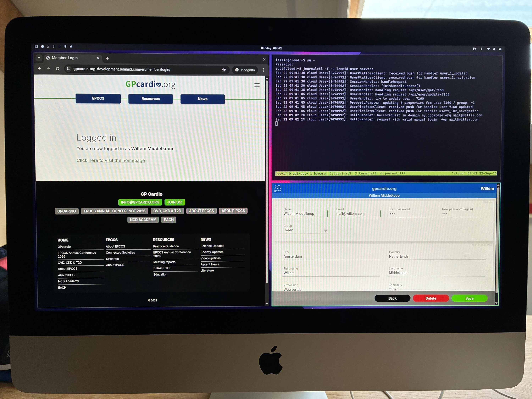Click the New password (again) field
532x399 pixels.
[463, 214]
